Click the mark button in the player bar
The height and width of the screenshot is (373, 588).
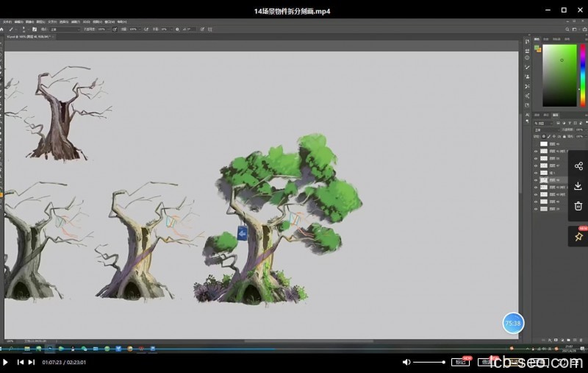click(x=460, y=362)
